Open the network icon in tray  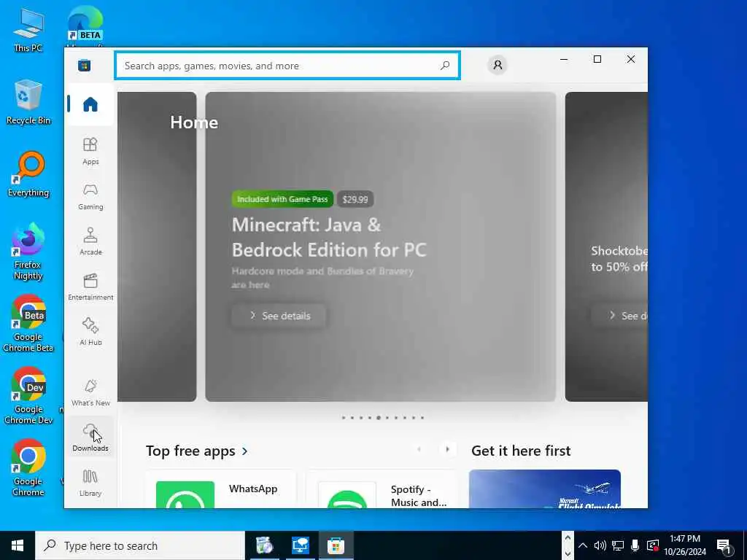coord(618,545)
